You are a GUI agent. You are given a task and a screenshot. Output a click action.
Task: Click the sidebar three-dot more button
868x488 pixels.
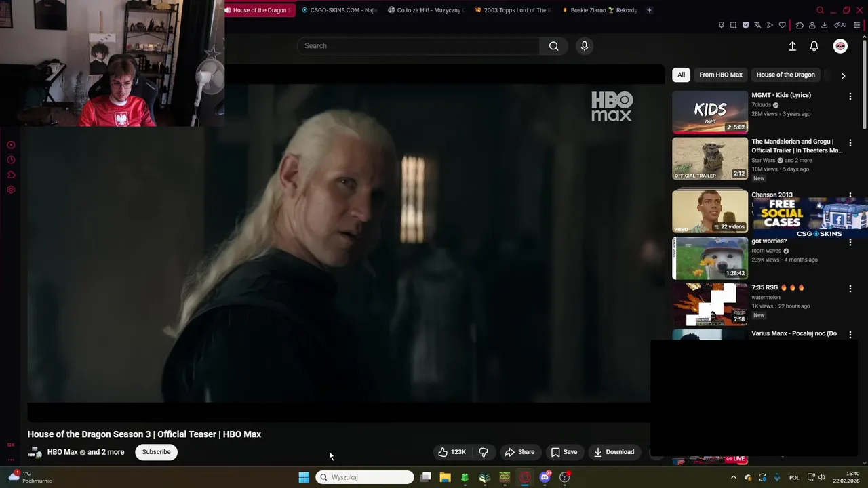[11, 460]
